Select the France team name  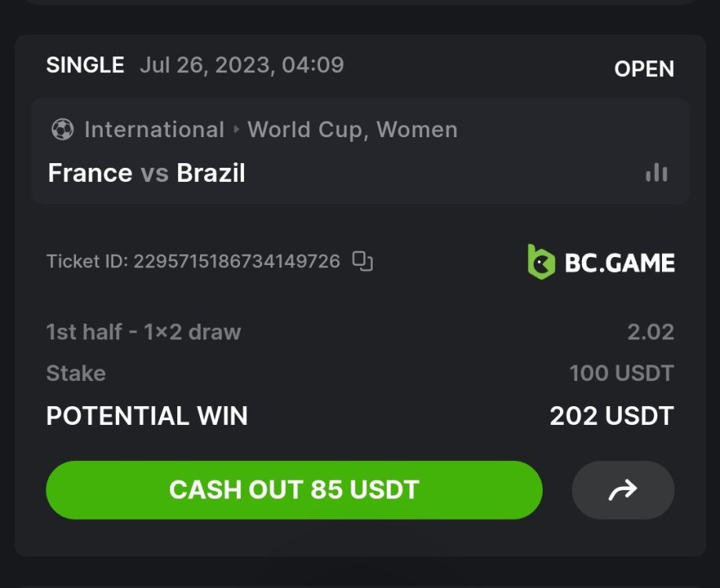90,172
